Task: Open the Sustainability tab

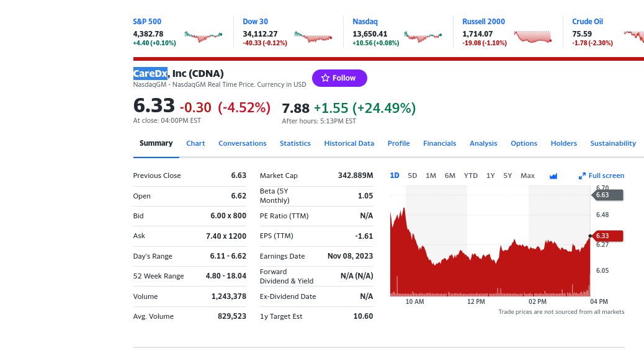Action: [613, 143]
